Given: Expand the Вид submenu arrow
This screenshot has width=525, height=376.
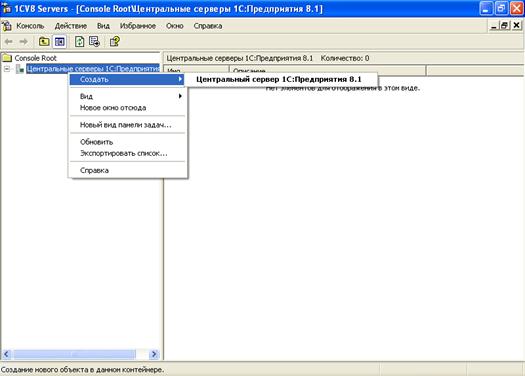Looking at the screenshot, I should coord(180,96).
